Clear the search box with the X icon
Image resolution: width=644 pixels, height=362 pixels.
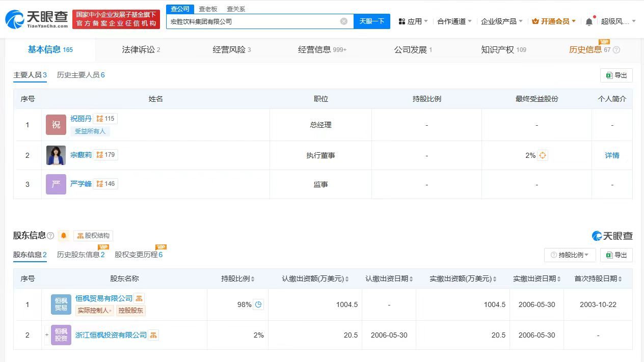click(x=344, y=21)
